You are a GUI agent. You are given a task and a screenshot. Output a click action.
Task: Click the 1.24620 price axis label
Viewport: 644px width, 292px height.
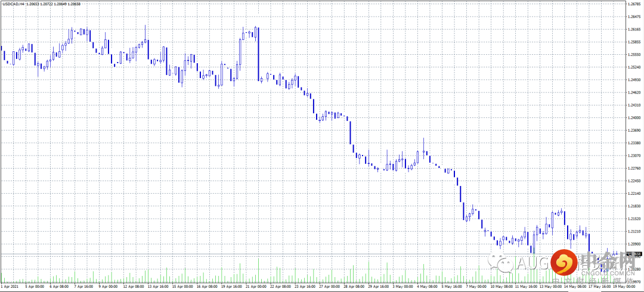[x=634, y=93]
